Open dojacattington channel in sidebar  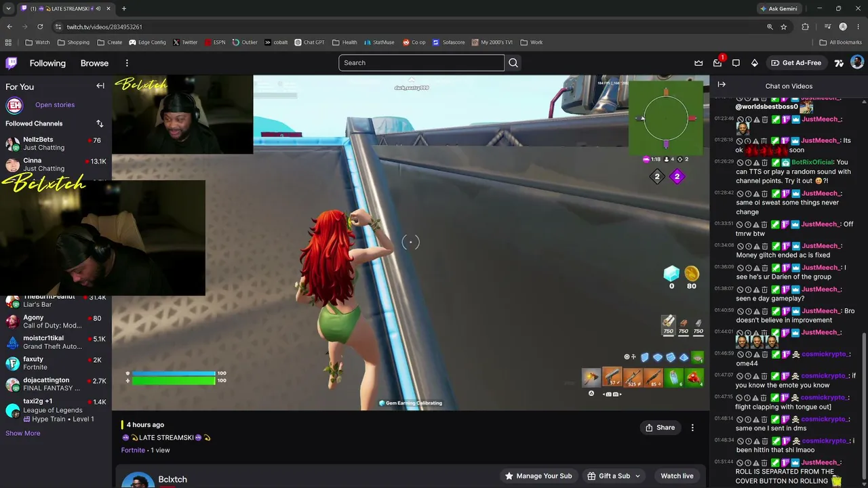click(x=56, y=384)
